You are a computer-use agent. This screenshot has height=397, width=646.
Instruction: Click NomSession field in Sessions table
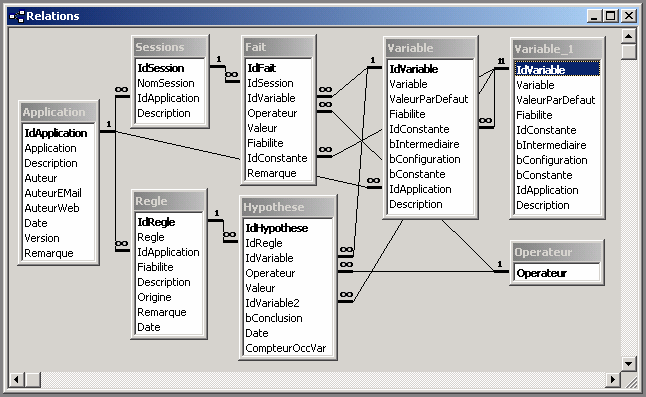pyautogui.click(x=166, y=83)
